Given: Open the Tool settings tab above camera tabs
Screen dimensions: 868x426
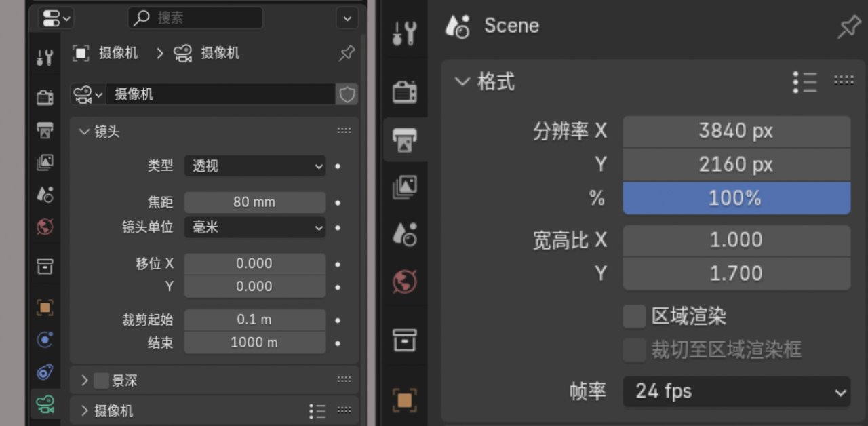Looking at the screenshot, I should [x=45, y=58].
